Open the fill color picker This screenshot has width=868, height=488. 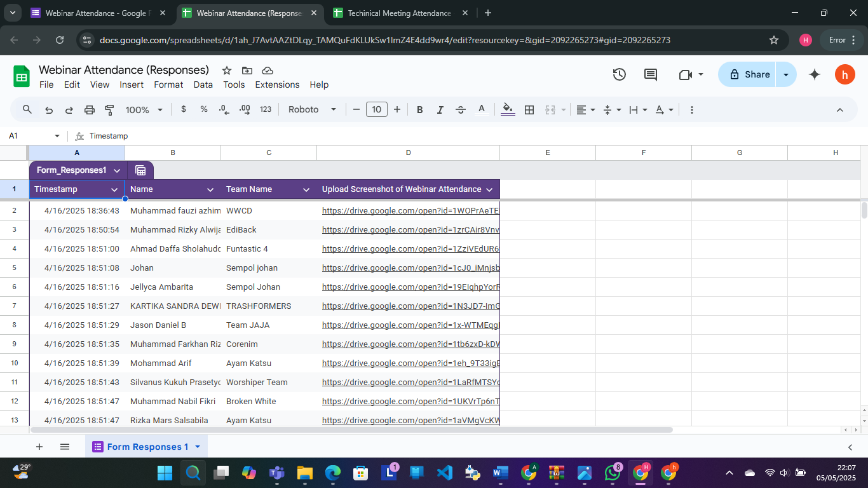tap(508, 109)
